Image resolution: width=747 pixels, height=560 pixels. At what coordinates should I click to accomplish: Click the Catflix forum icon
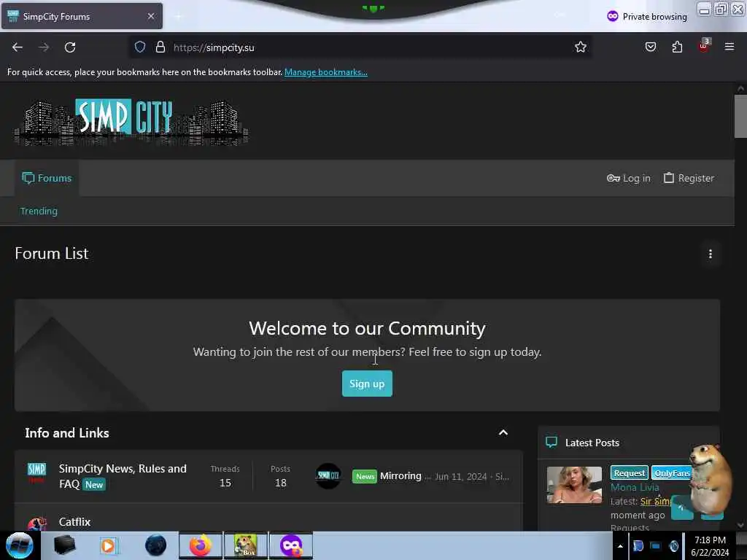37,524
